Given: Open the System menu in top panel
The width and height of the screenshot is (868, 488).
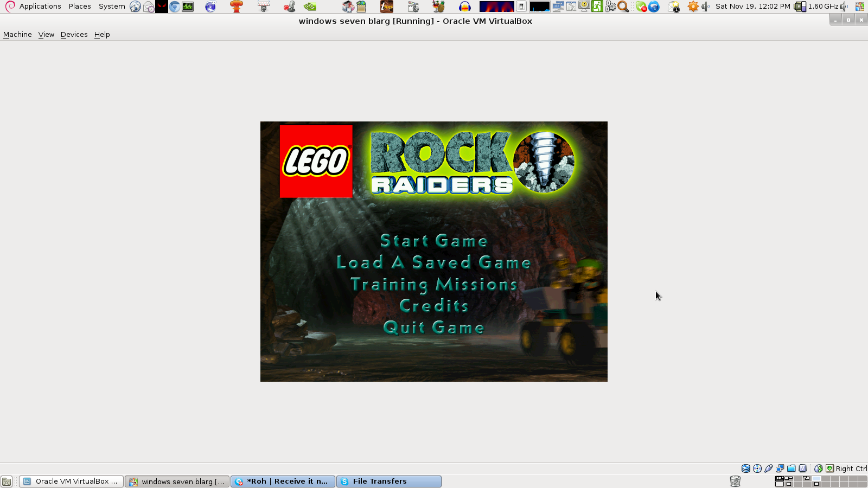Looking at the screenshot, I should coord(112,7).
